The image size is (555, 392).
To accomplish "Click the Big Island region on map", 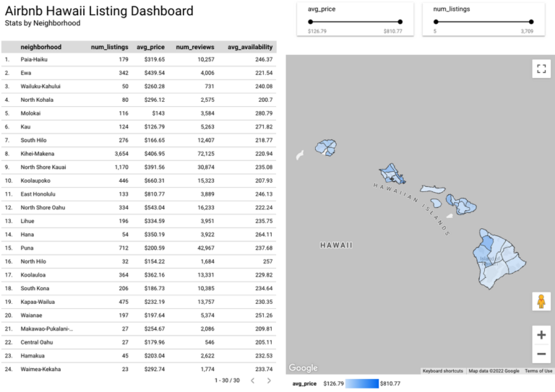I will point(499,260).
